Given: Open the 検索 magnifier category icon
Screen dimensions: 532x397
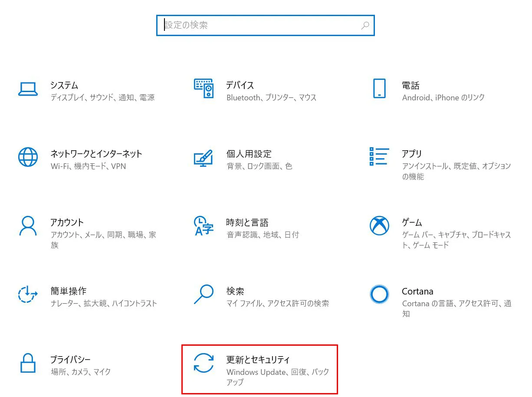Looking at the screenshot, I should tap(204, 294).
